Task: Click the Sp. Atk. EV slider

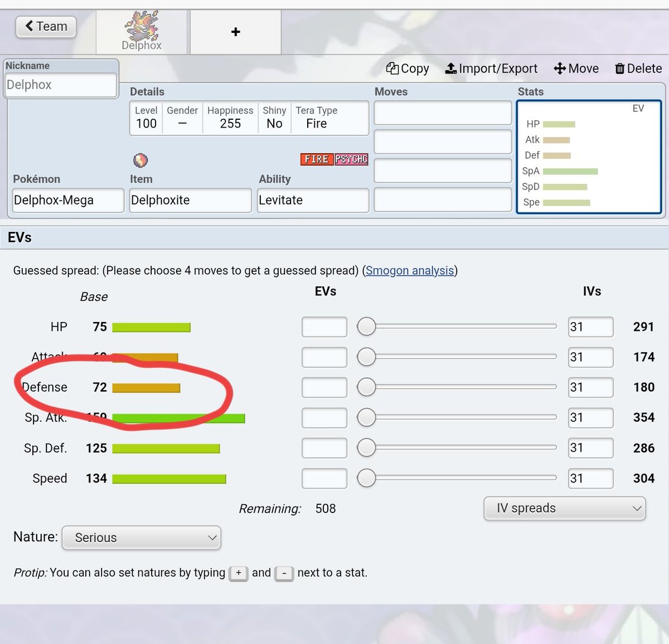Action: [x=457, y=417]
